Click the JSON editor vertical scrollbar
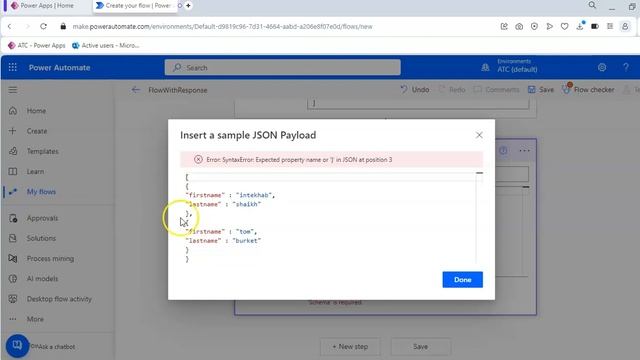Viewport: 640px width, 360px height. (480, 218)
